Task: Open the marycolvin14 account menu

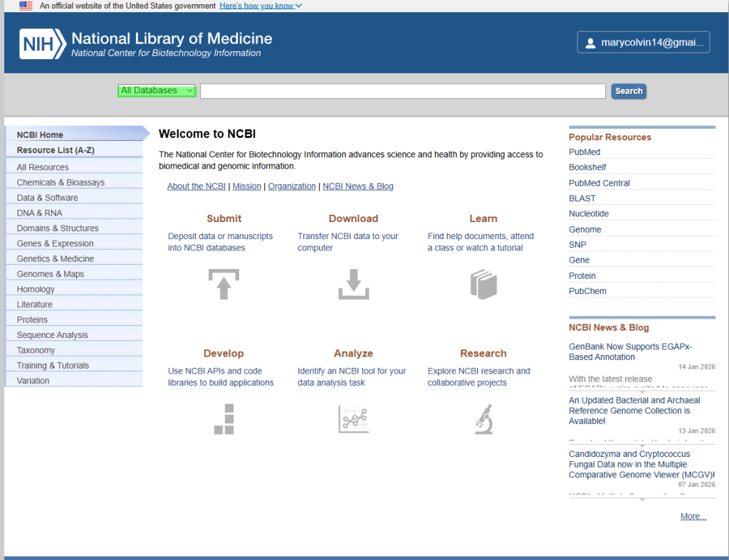Action: tap(644, 43)
